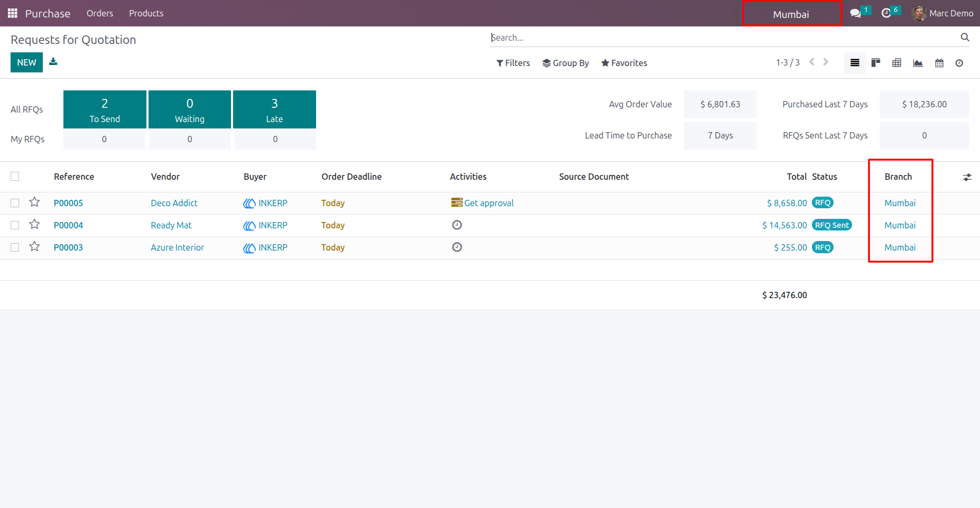Click the Purchase app title
This screenshot has width=980, height=508.
(x=48, y=13)
